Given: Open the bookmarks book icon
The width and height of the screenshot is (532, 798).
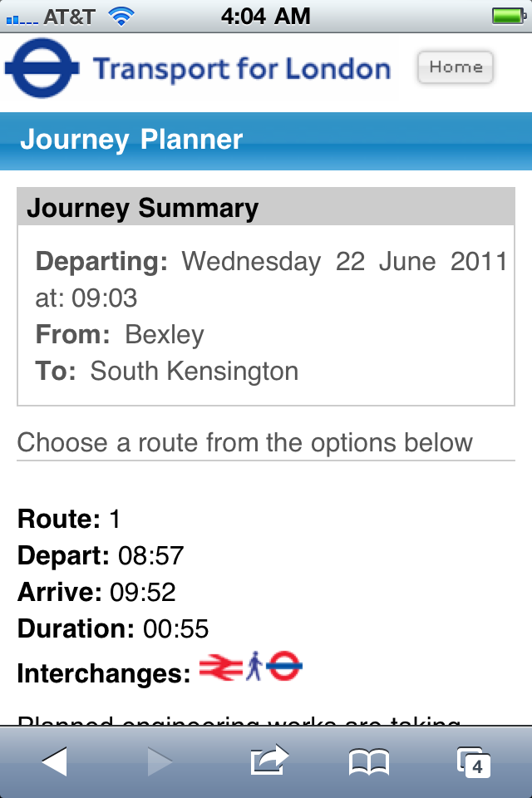Looking at the screenshot, I should click(x=369, y=761).
